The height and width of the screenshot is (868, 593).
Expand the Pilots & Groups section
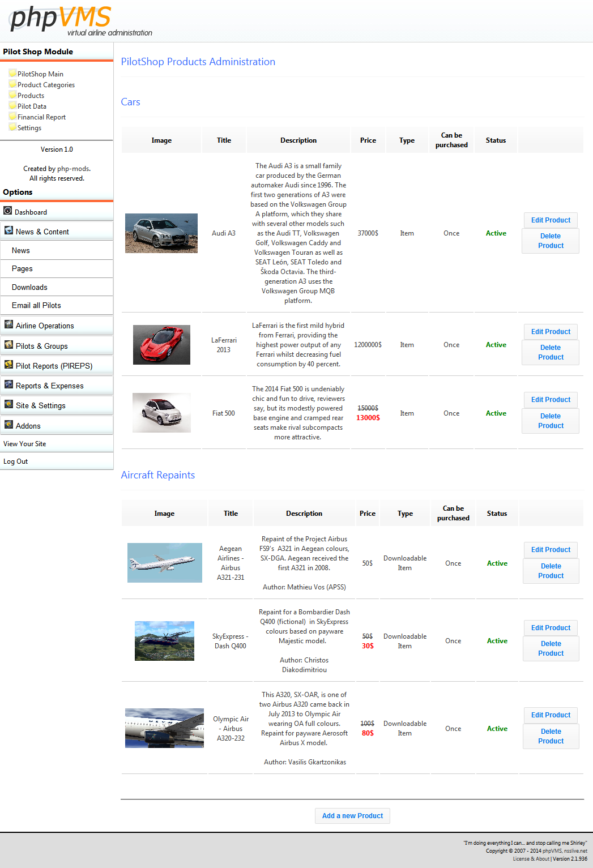57,346
